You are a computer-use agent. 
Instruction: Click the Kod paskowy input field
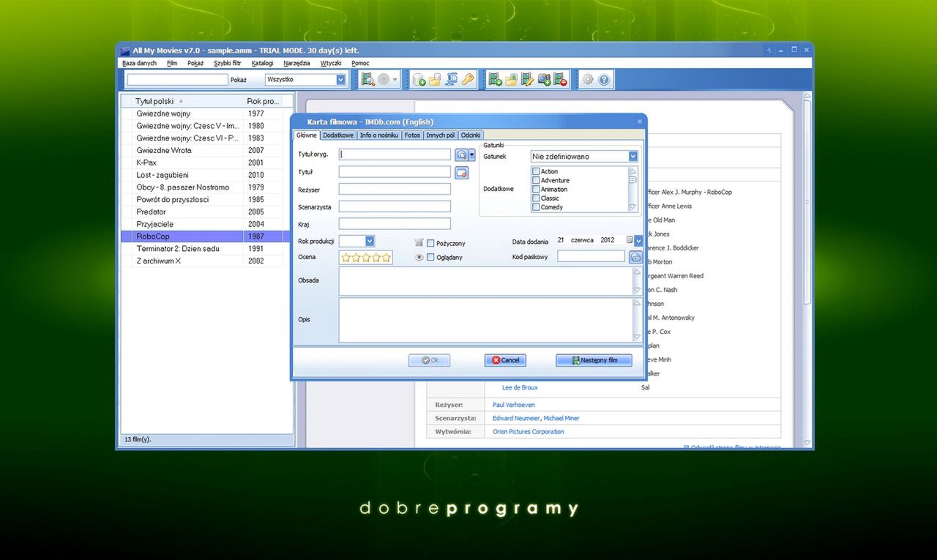(591, 256)
